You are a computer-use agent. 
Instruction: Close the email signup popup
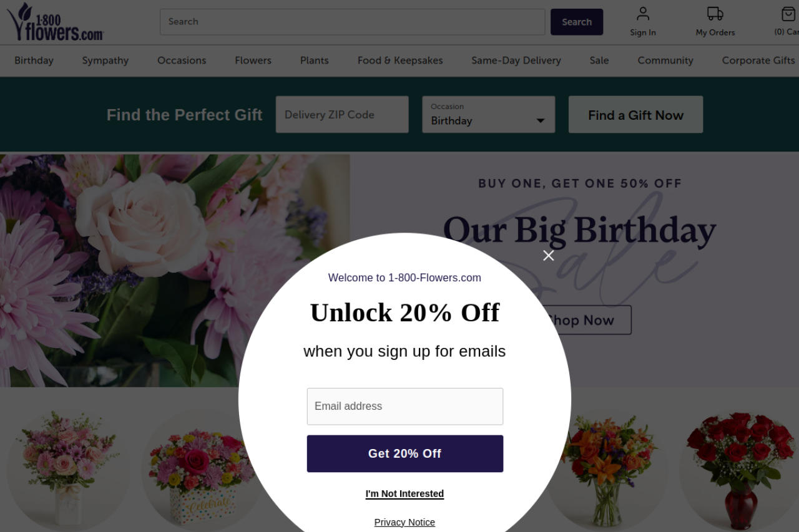(x=549, y=256)
